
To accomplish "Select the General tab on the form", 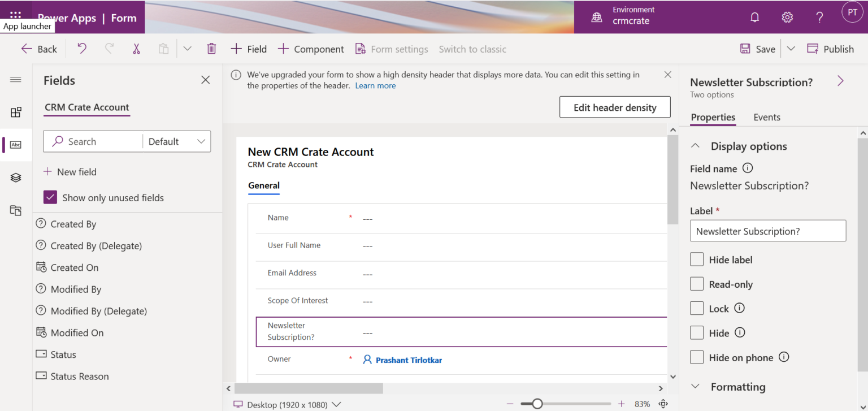I will (x=263, y=185).
